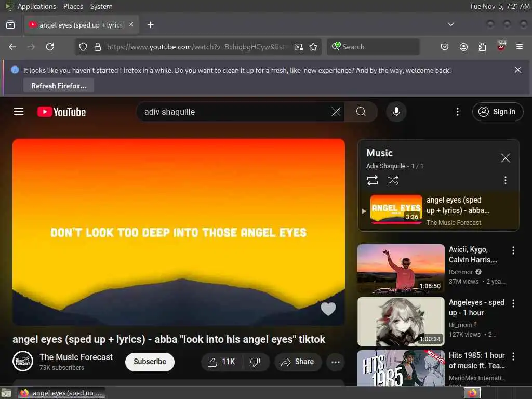Open the Applications menu
The image size is (532, 399).
click(37, 6)
